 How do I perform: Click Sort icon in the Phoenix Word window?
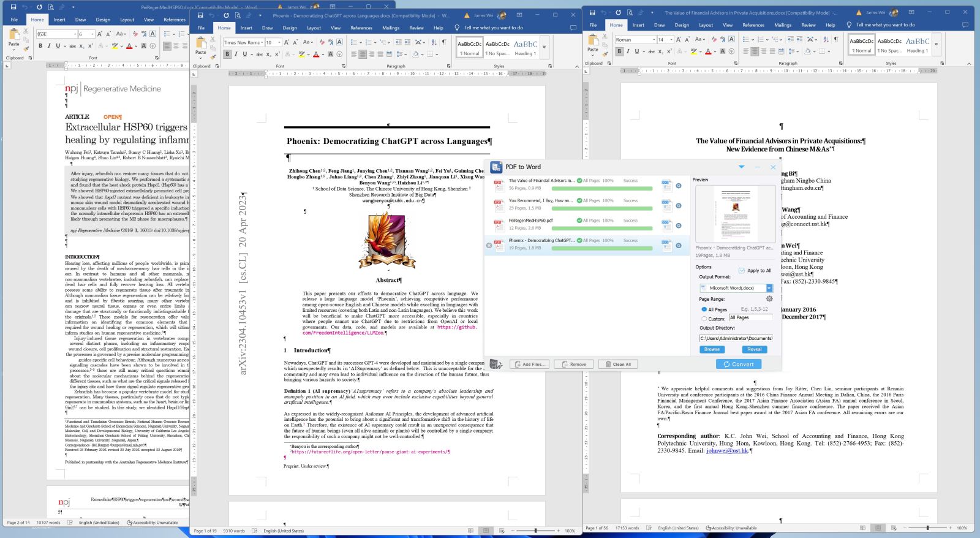coord(434,42)
